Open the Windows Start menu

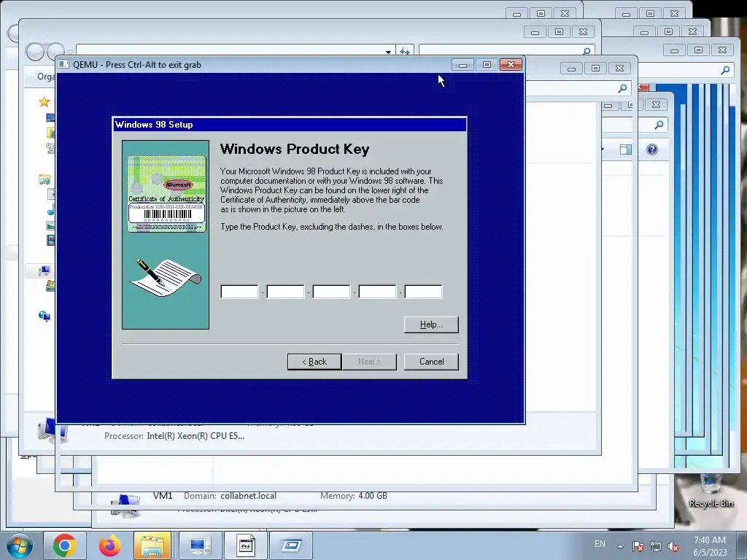(20, 545)
